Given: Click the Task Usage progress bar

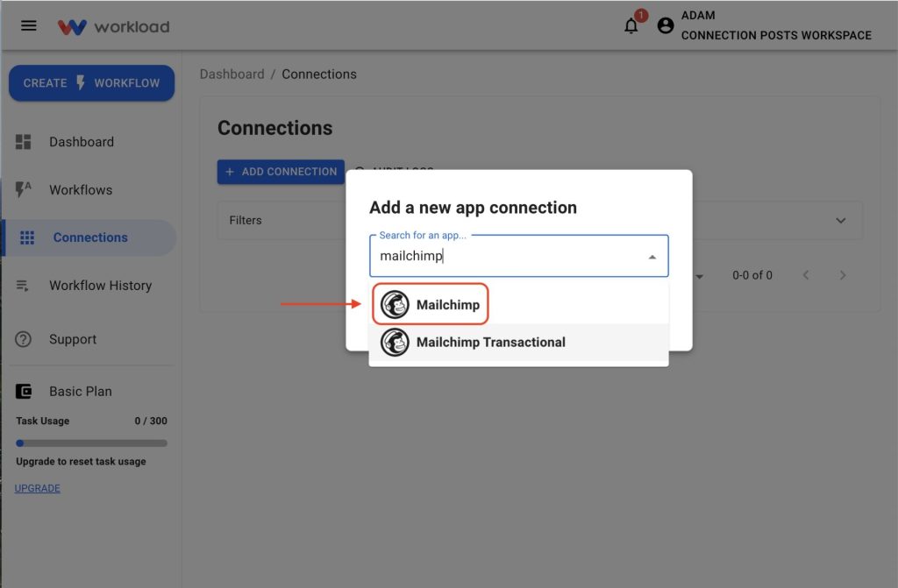Looking at the screenshot, I should pyautogui.click(x=91, y=443).
